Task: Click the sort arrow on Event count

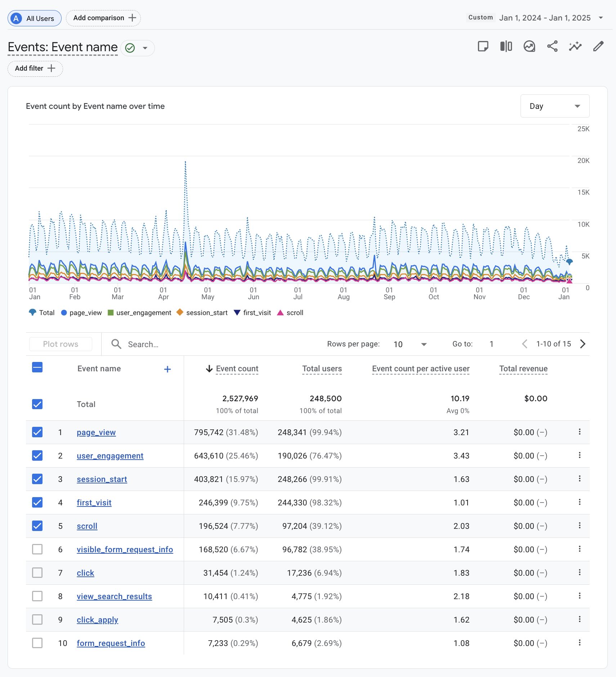Action: pyautogui.click(x=209, y=368)
